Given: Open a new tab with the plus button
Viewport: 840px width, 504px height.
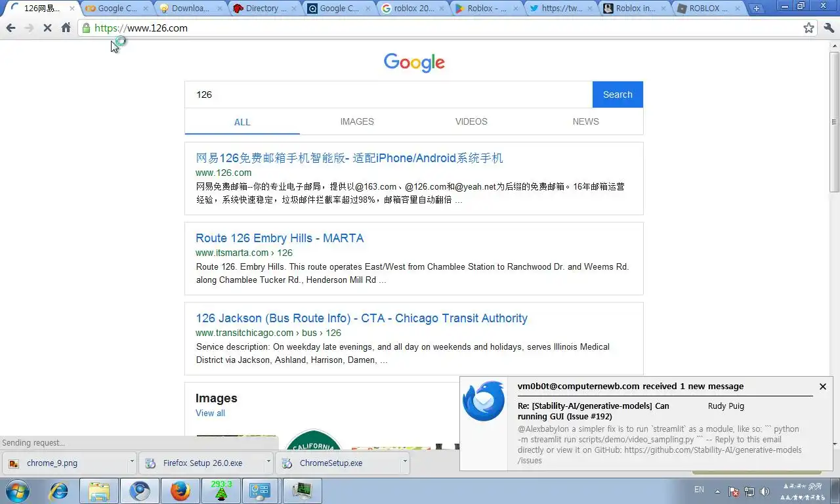Looking at the screenshot, I should point(757,9).
